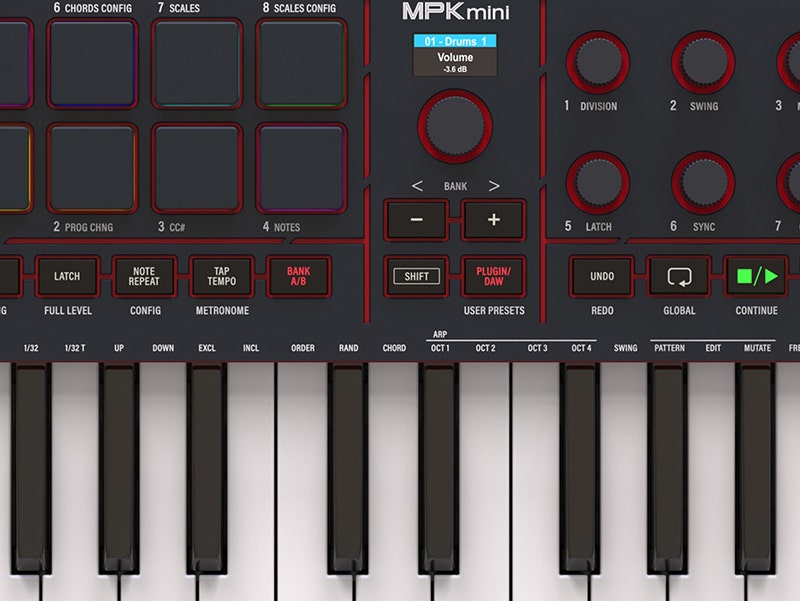The width and height of the screenshot is (800, 601).
Task: Click the ARP label above OCT 1
Action: [x=440, y=334]
